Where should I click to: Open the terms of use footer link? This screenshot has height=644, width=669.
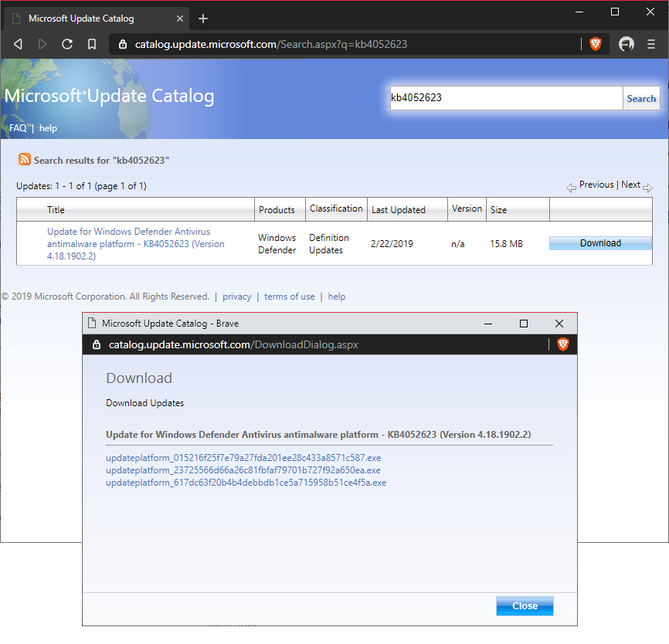(289, 297)
